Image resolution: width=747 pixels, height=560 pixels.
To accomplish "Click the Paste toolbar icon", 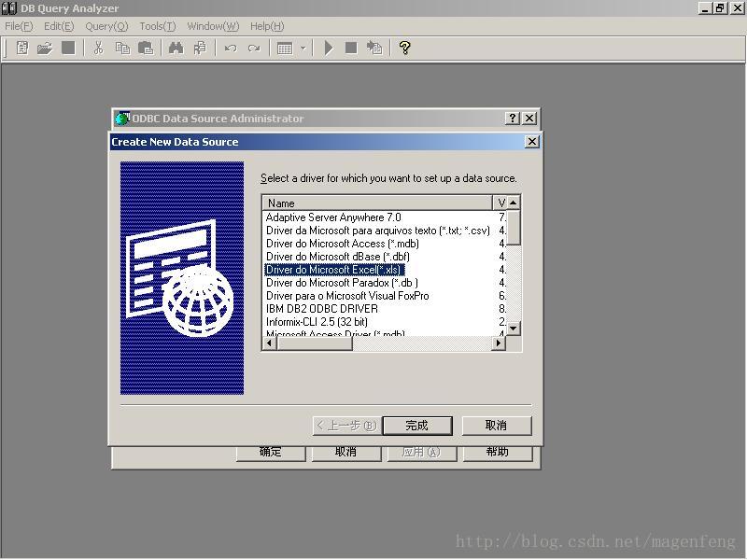I will click(x=146, y=48).
